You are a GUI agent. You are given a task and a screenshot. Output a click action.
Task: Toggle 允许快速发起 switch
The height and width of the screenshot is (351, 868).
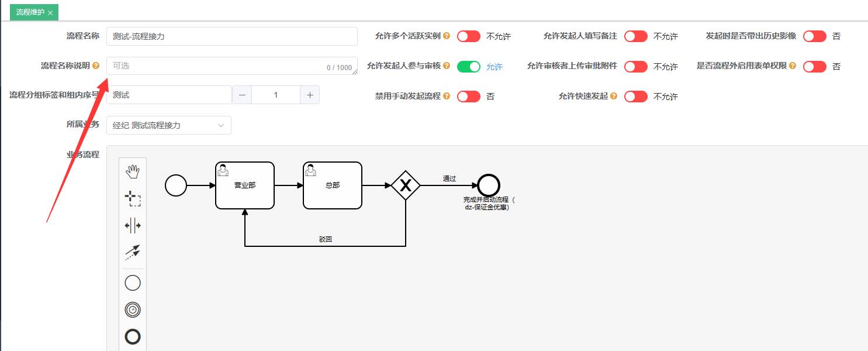click(636, 97)
